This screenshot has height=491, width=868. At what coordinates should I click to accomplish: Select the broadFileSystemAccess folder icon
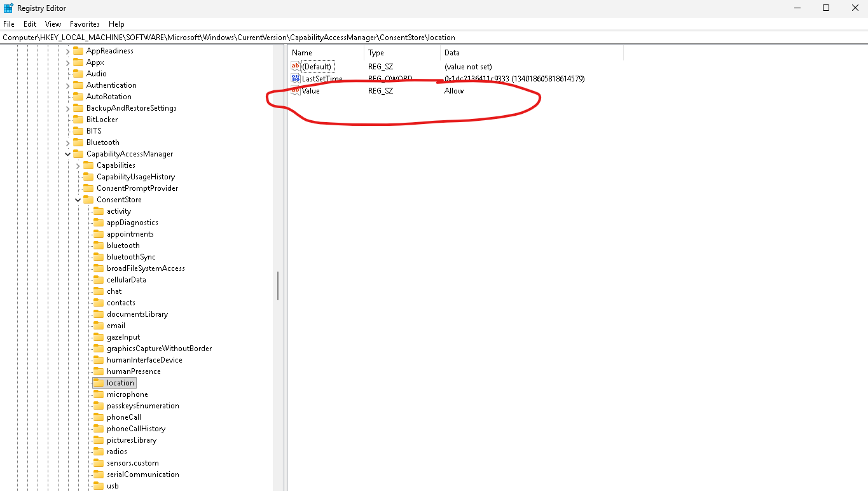(x=99, y=268)
